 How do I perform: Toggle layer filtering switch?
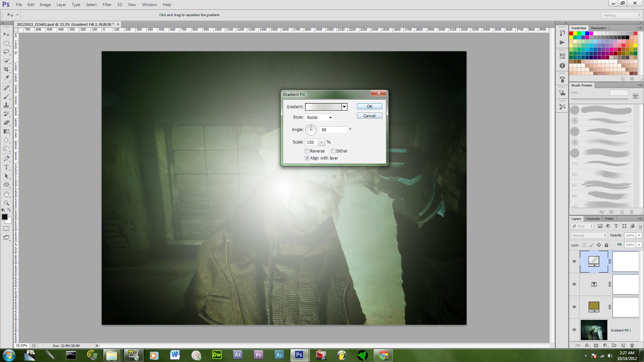640,226
